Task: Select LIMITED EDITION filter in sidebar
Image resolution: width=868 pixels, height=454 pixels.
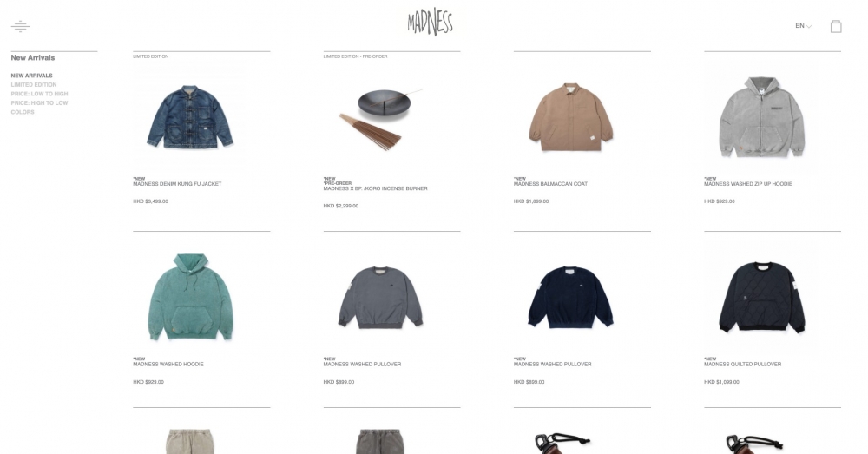Action: (34, 85)
